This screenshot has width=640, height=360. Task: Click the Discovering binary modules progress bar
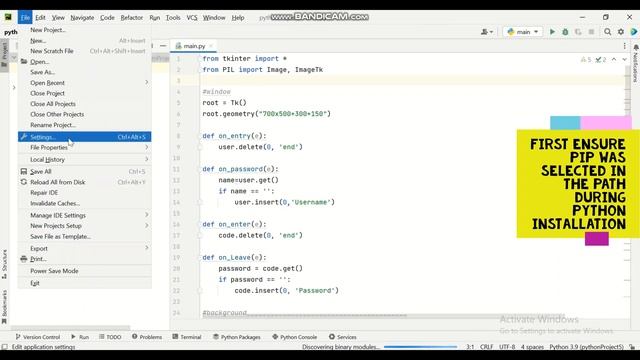420,347
